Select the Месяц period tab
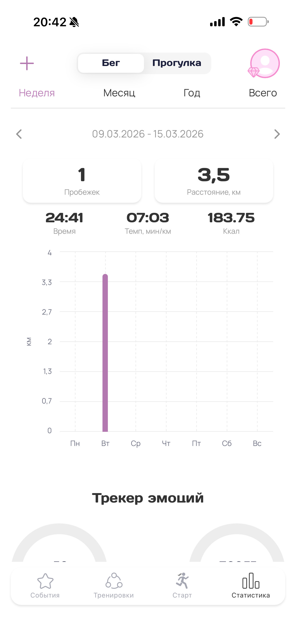The width and height of the screenshot is (296, 644). click(119, 93)
